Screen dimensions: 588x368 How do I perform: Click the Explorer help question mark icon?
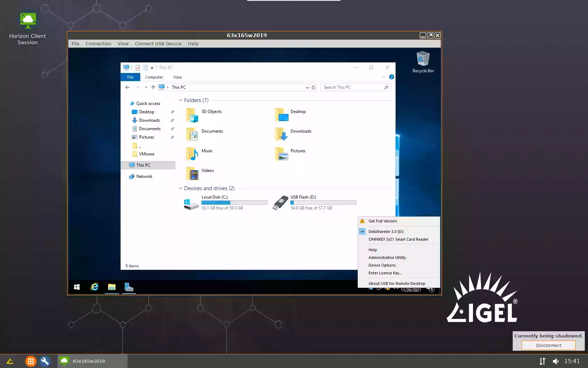click(x=392, y=77)
